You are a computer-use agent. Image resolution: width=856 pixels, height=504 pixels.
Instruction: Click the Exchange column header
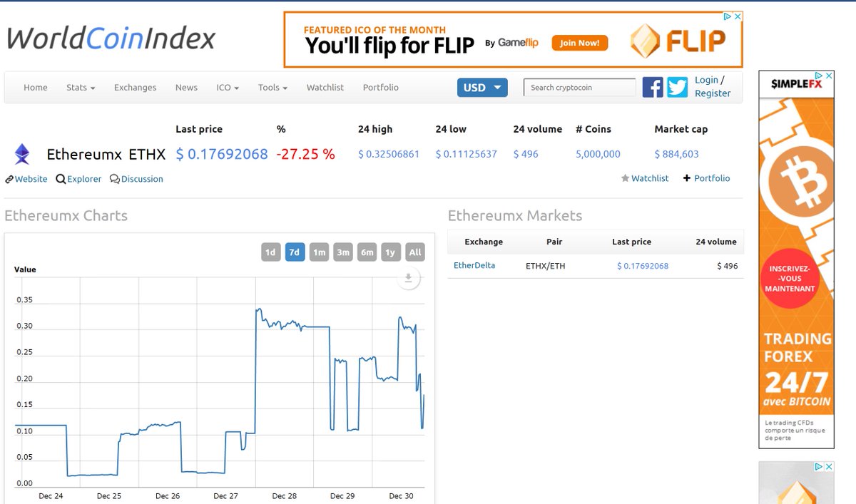click(x=484, y=242)
